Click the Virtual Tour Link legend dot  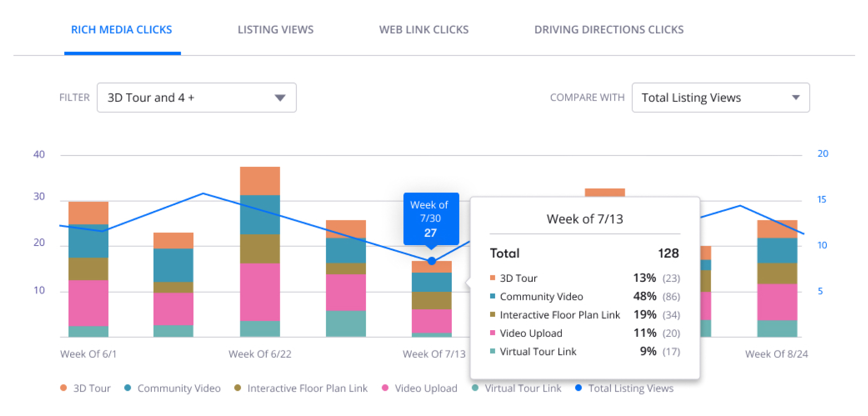point(475,388)
